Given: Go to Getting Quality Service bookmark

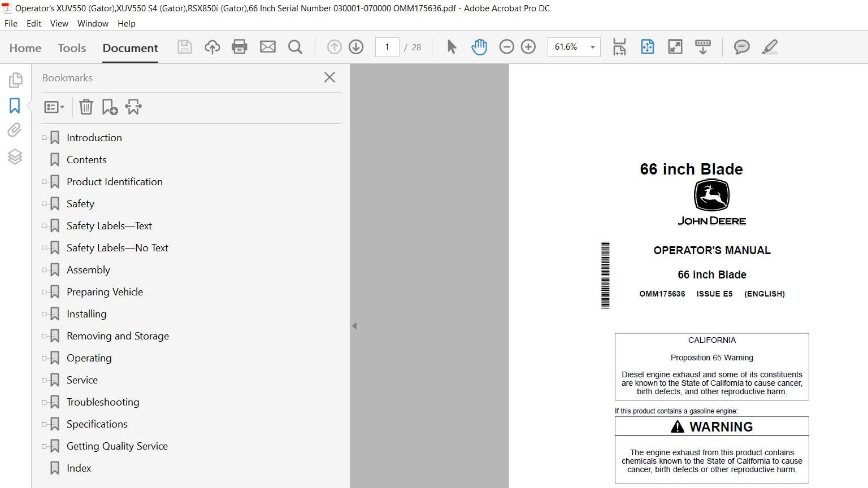Looking at the screenshot, I should (x=117, y=446).
